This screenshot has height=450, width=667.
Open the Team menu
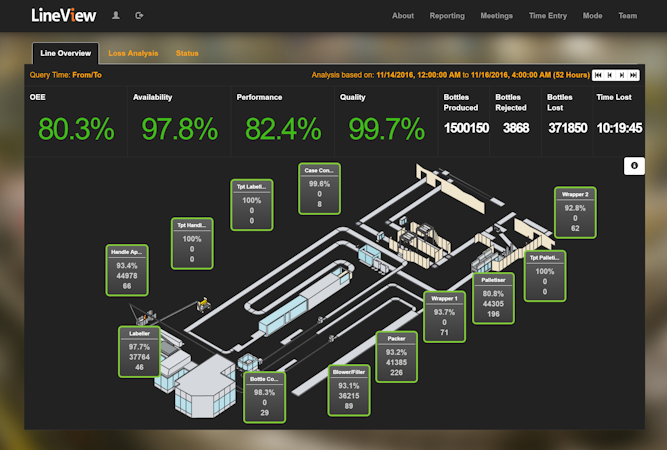628,16
